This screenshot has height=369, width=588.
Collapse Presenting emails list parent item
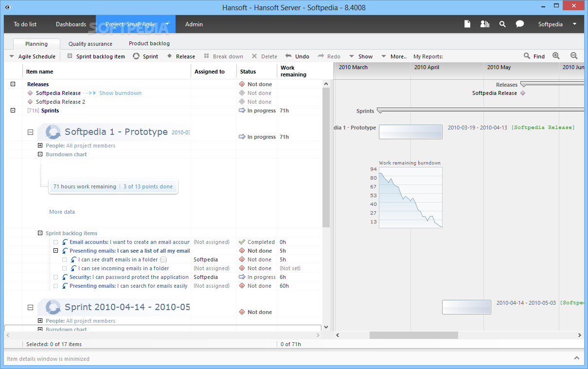click(x=56, y=251)
